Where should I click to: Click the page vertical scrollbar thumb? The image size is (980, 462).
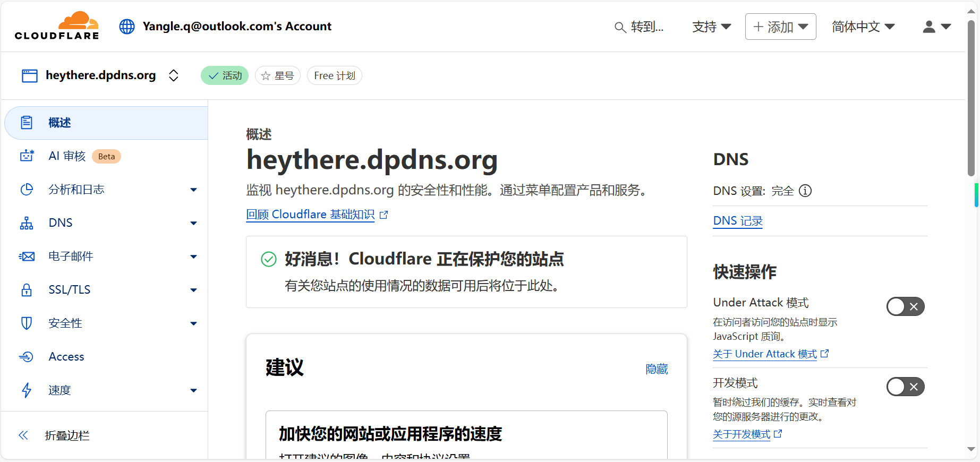[971, 98]
